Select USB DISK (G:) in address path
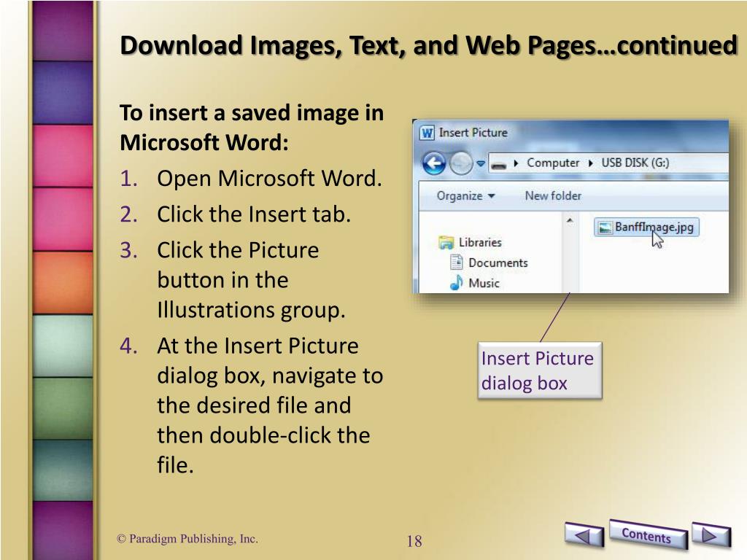 635,163
